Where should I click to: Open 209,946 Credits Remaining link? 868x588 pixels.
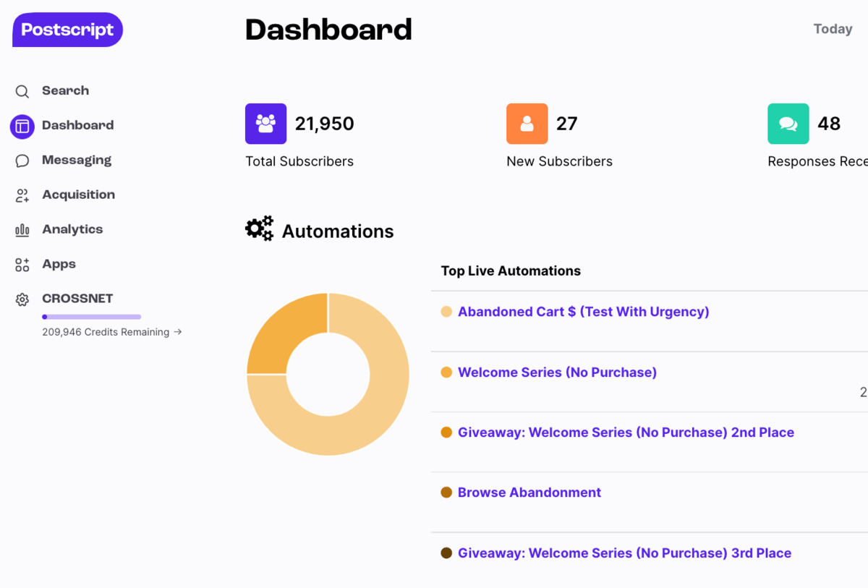[x=111, y=332]
